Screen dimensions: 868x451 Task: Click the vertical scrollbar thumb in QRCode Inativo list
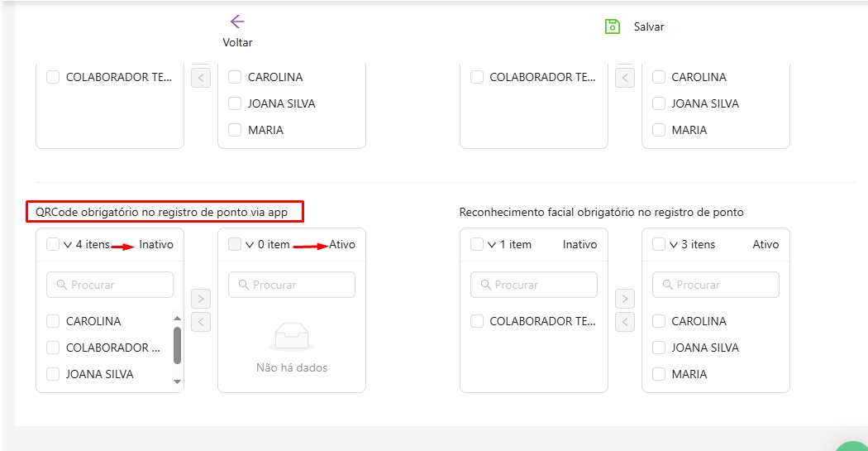[x=177, y=345]
